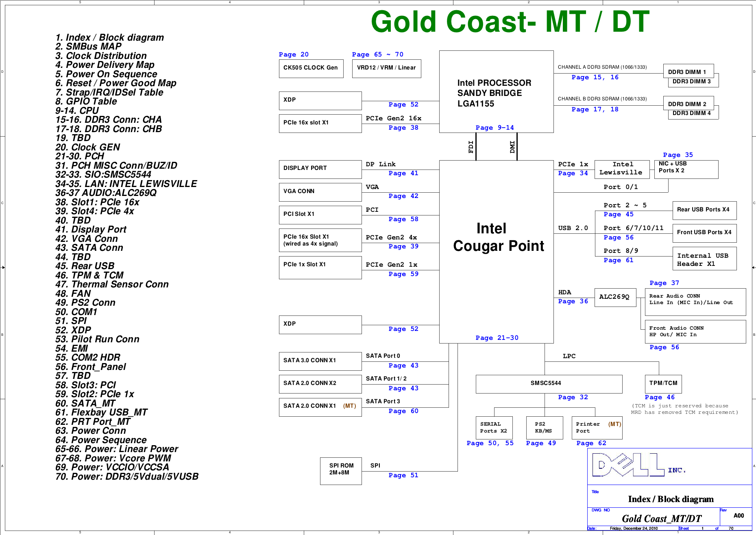The width and height of the screenshot is (756, 535).
Task: Click the VRD12 / VRM / Linear block
Action: coord(386,69)
